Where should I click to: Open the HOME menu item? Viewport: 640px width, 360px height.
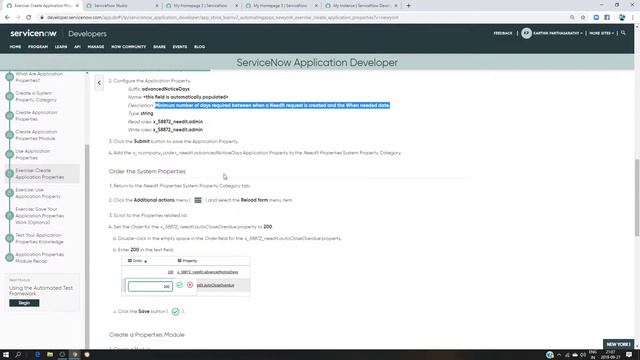pyautogui.click(x=15, y=47)
